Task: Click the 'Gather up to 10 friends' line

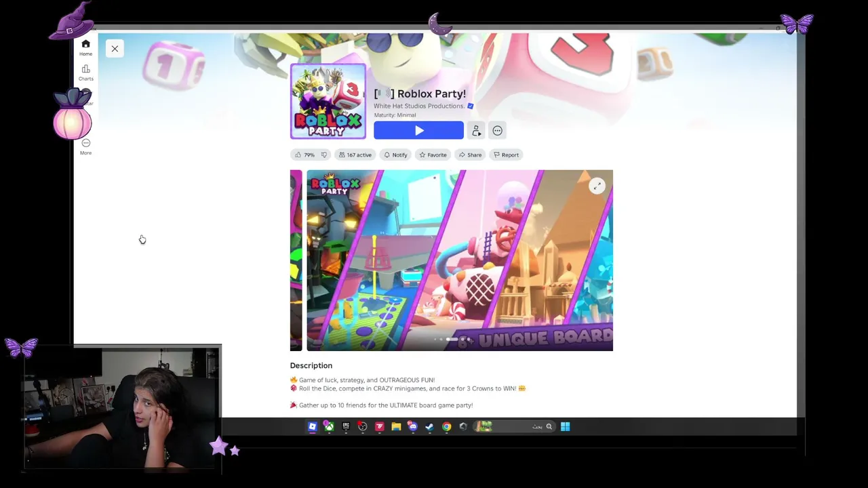Action: [x=381, y=405]
